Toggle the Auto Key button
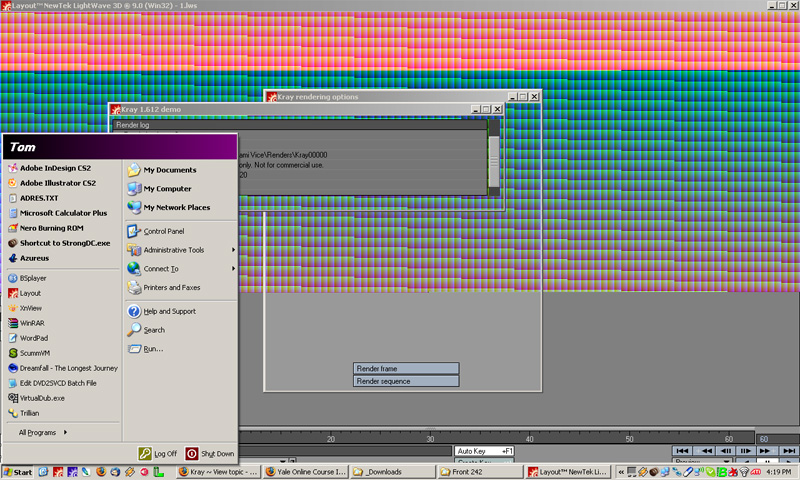Screen dimensions: 800x480 [484, 451]
